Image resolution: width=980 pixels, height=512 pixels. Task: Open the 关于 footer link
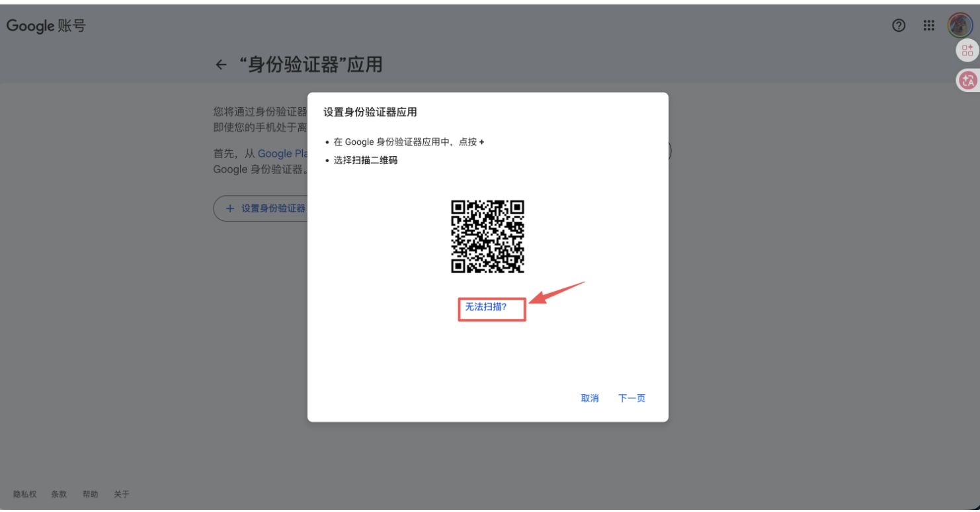click(x=122, y=494)
